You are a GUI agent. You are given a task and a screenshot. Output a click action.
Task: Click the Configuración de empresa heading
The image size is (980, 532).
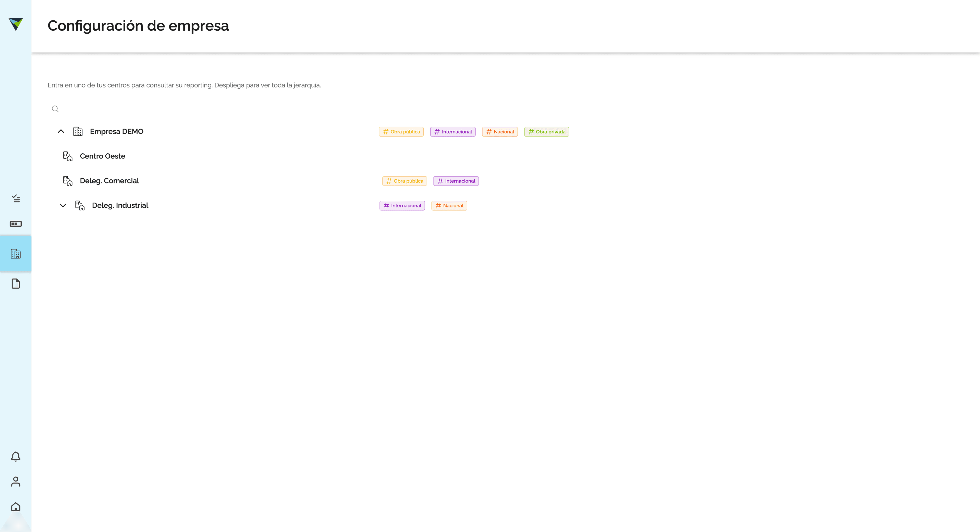pos(138,26)
